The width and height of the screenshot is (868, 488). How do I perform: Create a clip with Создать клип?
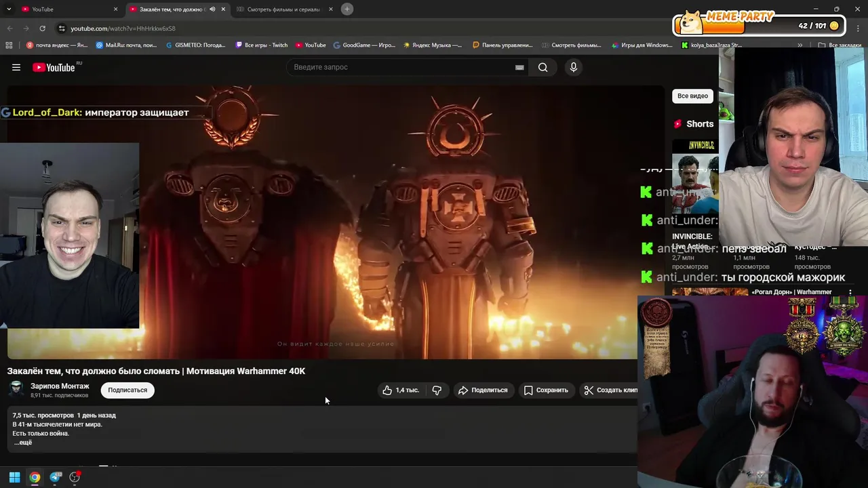click(x=610, y=390)
